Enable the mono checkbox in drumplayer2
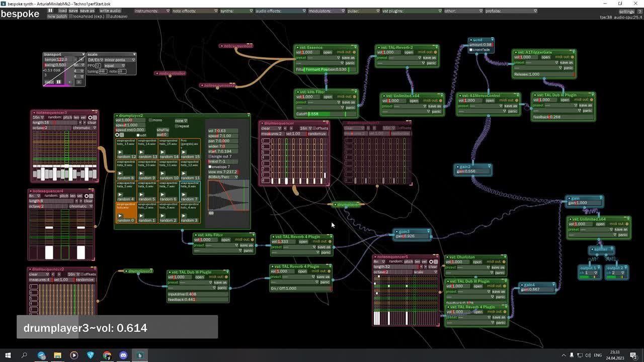 tap(150, 121)
